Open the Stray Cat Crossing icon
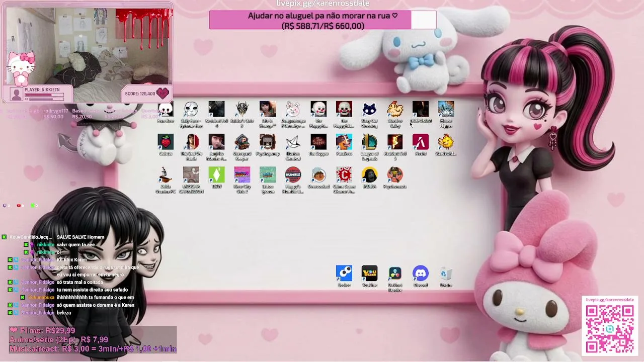 pos(369,115)
